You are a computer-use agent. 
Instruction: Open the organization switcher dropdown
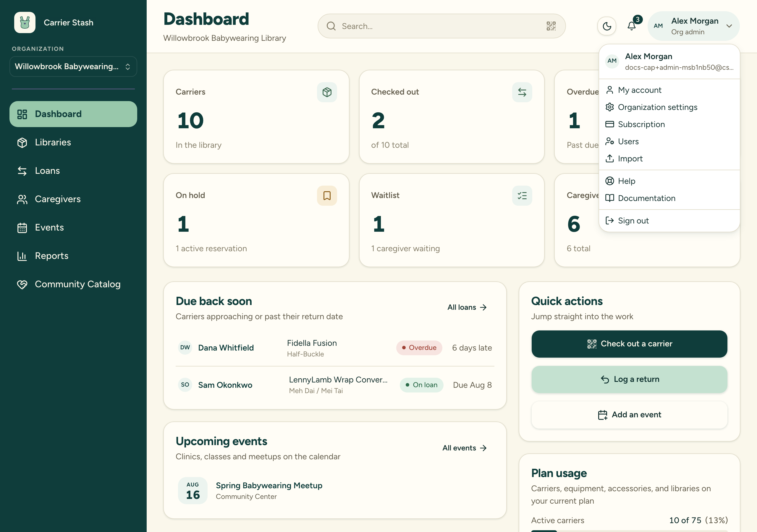click(73, 66)
